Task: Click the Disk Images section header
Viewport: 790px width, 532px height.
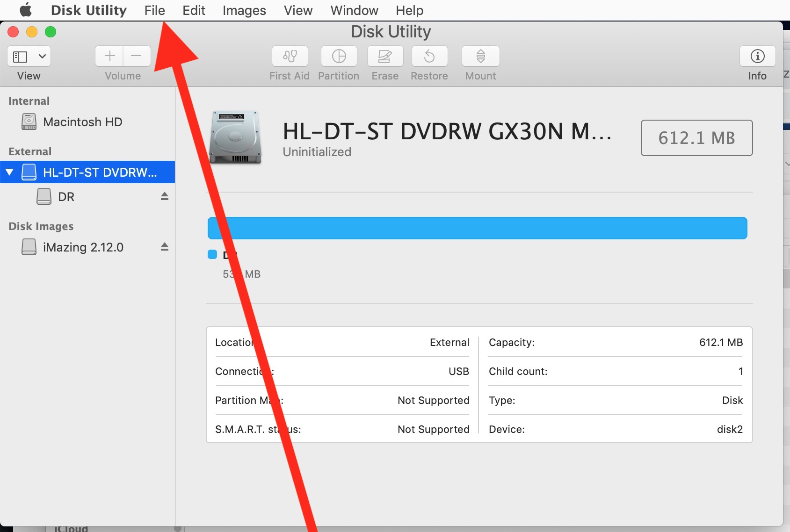Action: click(x=41, y=226)
